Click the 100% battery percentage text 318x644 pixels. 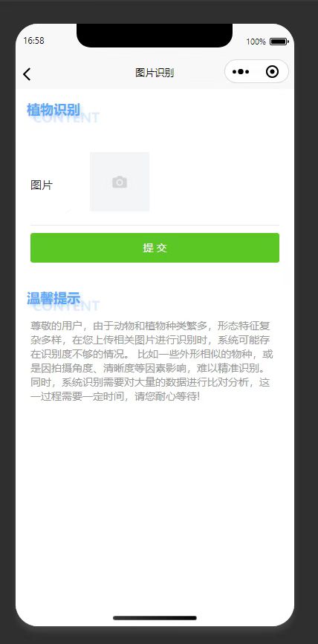click(256, 42)
